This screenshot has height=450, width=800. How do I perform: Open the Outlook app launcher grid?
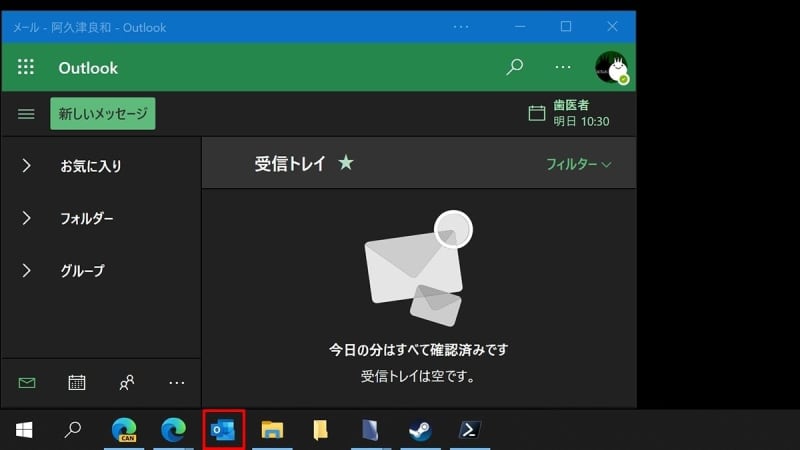(26, 67)
